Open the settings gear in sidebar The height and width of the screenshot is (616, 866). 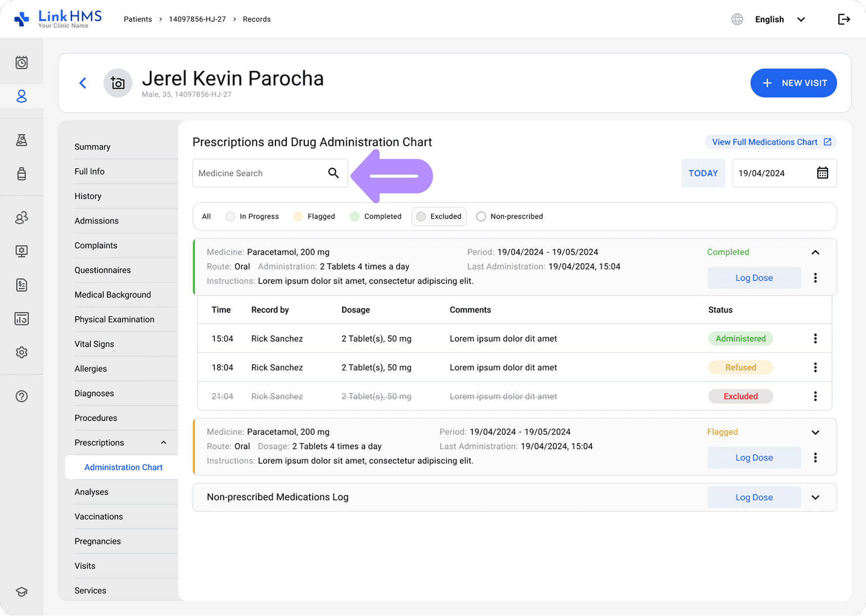[22, 352]
